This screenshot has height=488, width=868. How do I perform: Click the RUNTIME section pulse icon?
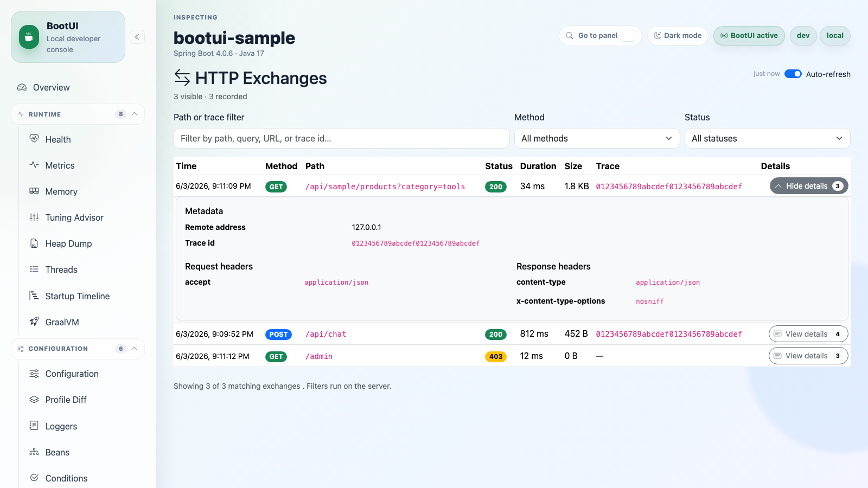click(21, 114)
